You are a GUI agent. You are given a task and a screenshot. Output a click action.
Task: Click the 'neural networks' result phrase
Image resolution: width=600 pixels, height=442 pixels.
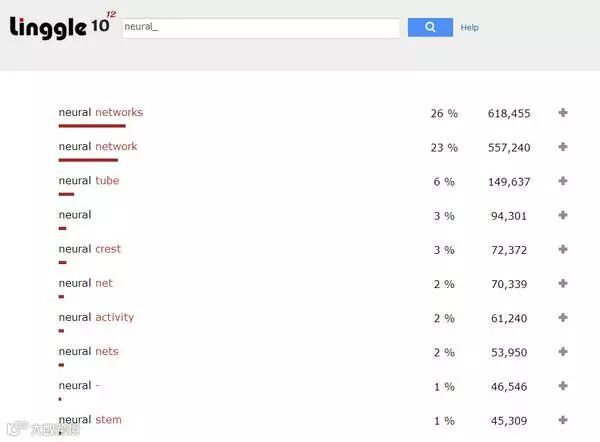tap(100, 112)
